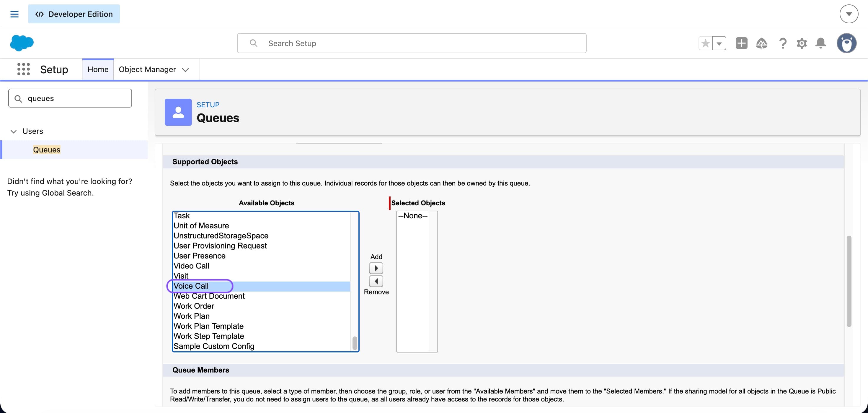The image size is (868, 413).
Task: Open Queues in the sidebar
Action: 47,150
